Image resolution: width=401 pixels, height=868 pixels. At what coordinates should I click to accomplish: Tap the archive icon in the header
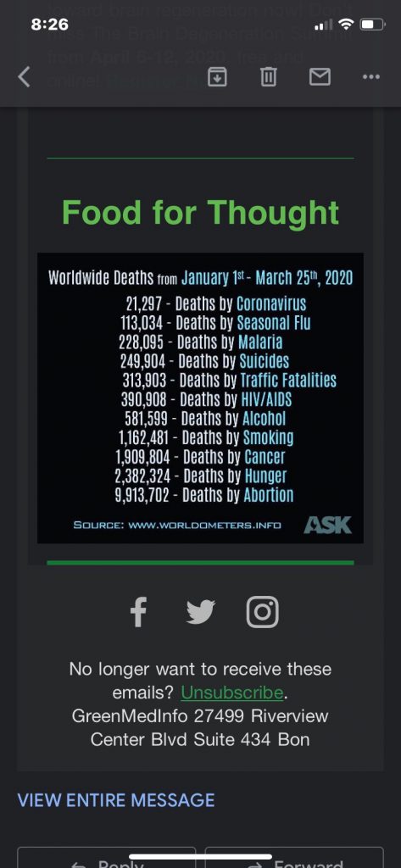click(x=217, y=77)
